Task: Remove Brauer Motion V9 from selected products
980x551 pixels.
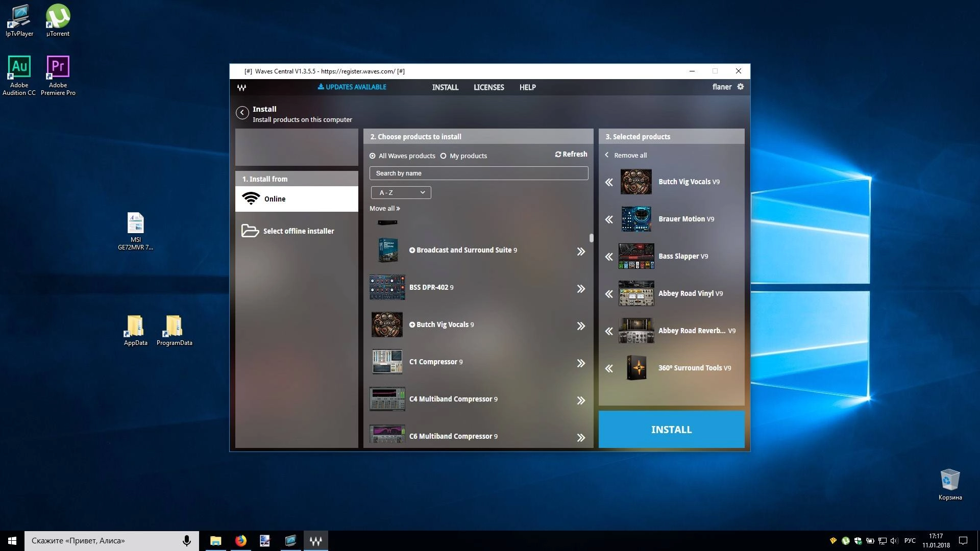Action: [x=609, y=219]
